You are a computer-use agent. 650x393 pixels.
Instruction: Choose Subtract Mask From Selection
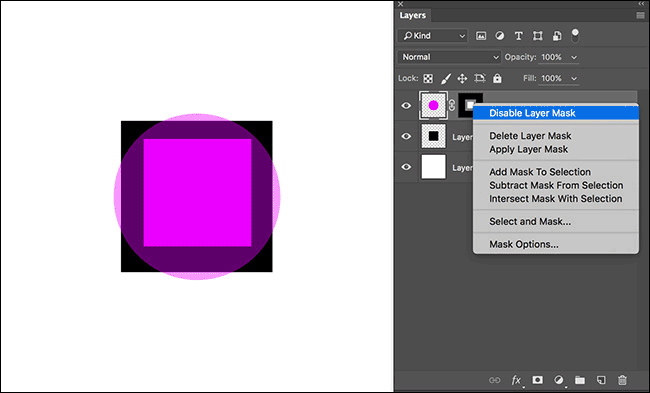coord(555,185)
